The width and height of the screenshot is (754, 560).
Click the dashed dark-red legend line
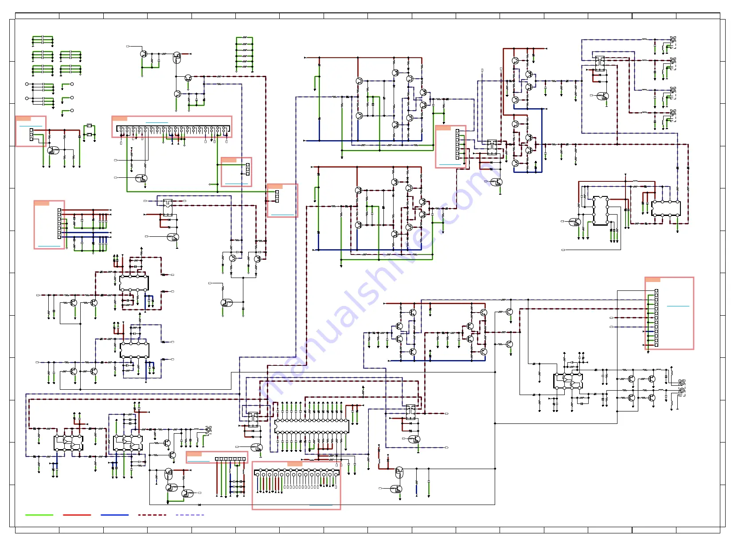click(x=152, y=515)
